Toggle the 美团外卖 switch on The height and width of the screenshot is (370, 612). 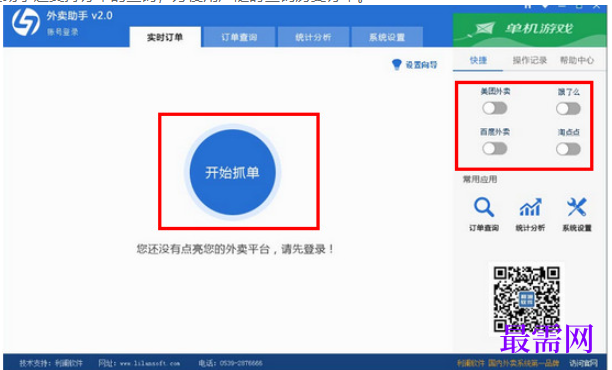pyautogui.click(x=495, y=108)
